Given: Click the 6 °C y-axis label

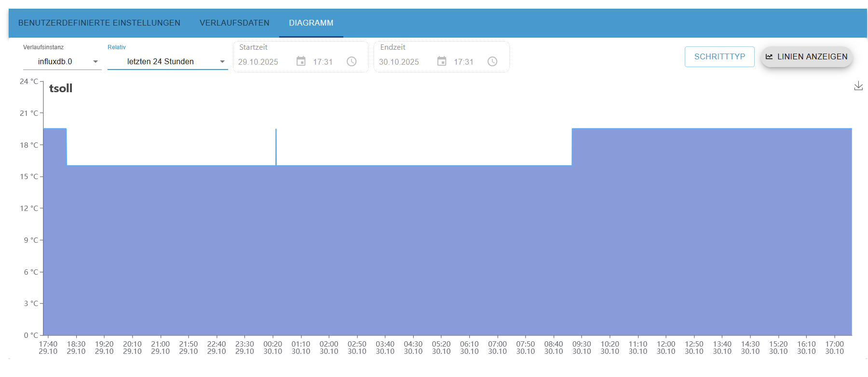Looking at the screenshot, I should click(31, 272).
